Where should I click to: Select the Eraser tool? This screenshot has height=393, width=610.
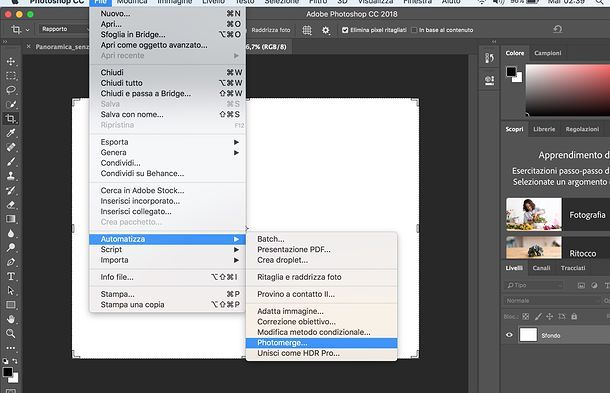coord(11,205)
